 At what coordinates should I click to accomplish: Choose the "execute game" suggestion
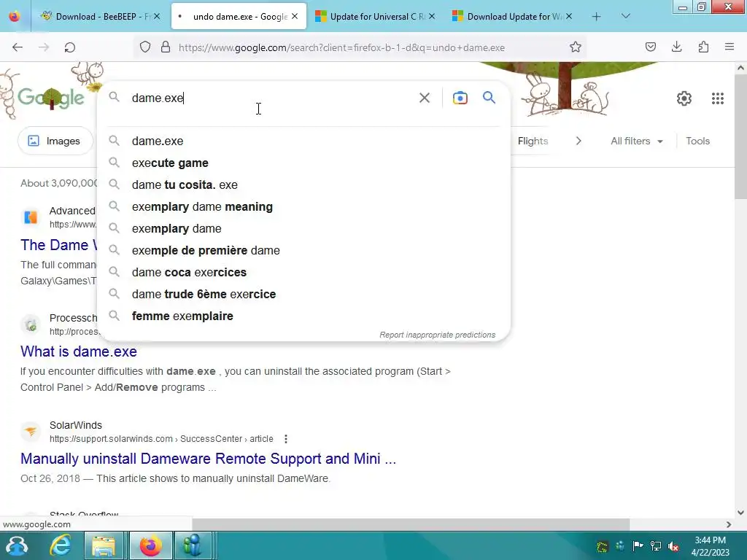[304, 163]
